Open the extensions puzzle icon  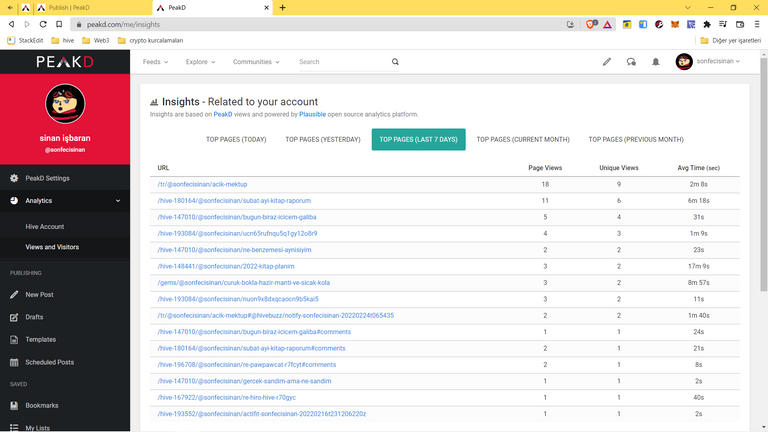pos(707,24)
